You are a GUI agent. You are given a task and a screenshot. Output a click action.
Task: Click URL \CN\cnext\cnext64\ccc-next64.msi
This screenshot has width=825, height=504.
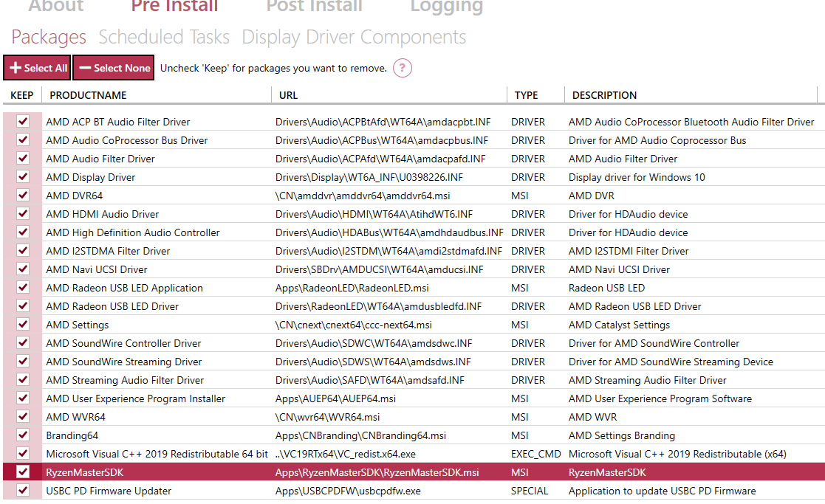pyautogui.click(x=354, y=325)
